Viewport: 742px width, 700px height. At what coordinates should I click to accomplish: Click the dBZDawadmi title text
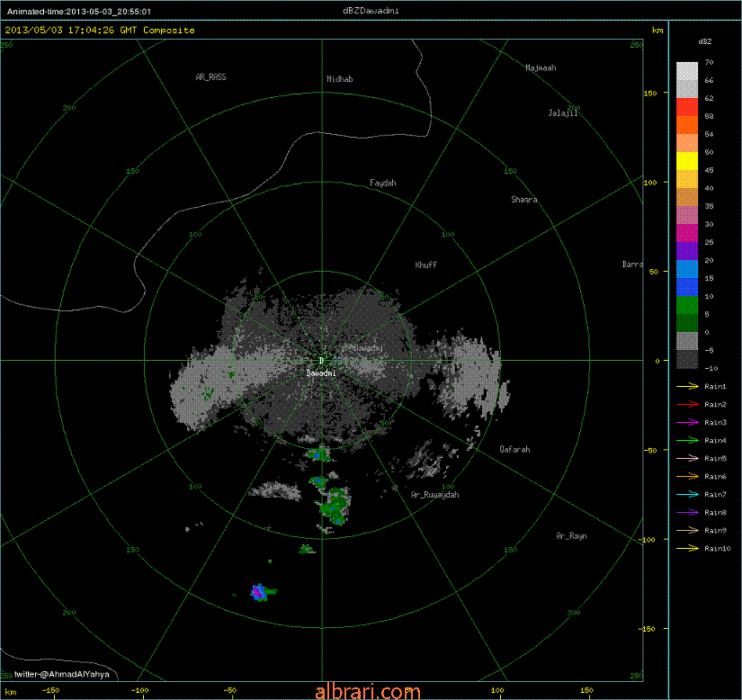tap(371, 11)
